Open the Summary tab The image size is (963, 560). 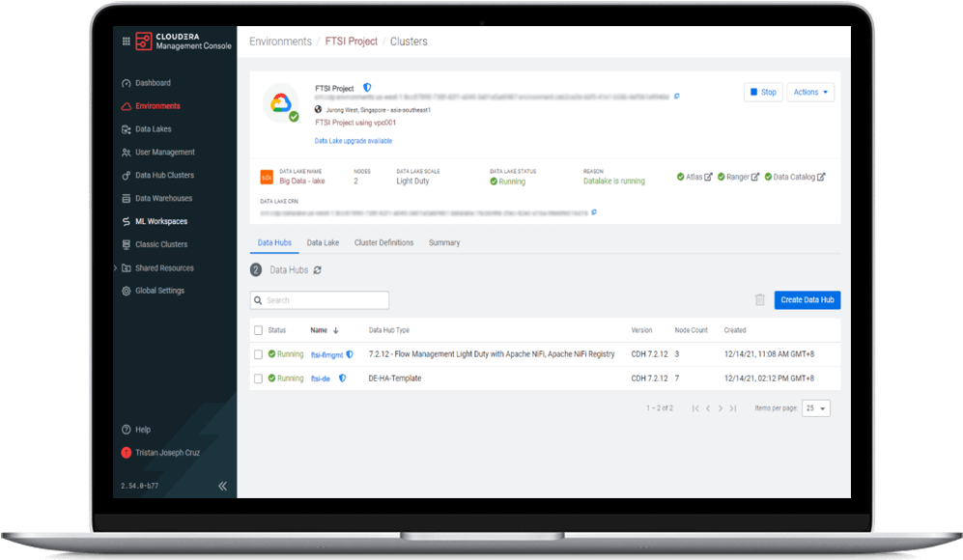point(444,243)
